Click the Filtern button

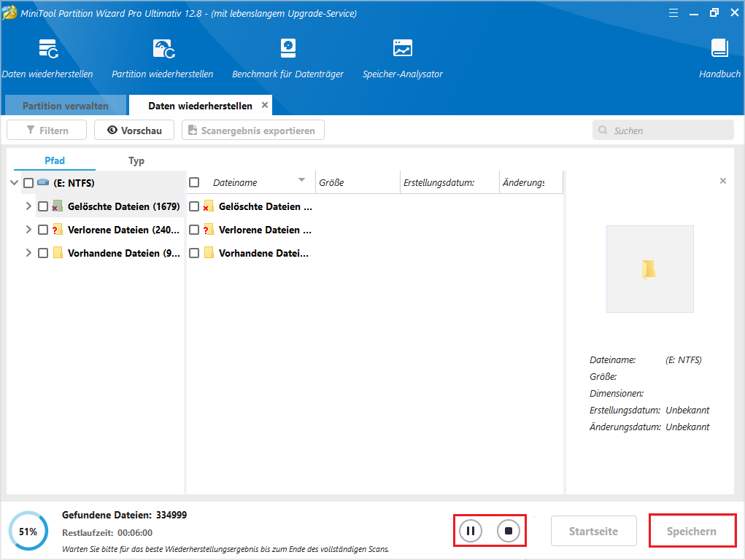(47, 130)
